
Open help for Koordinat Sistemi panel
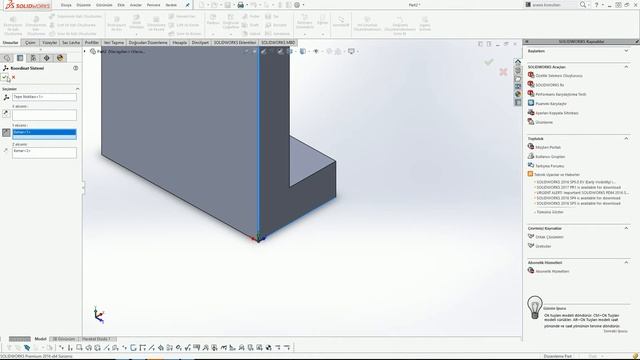[76, 68]
